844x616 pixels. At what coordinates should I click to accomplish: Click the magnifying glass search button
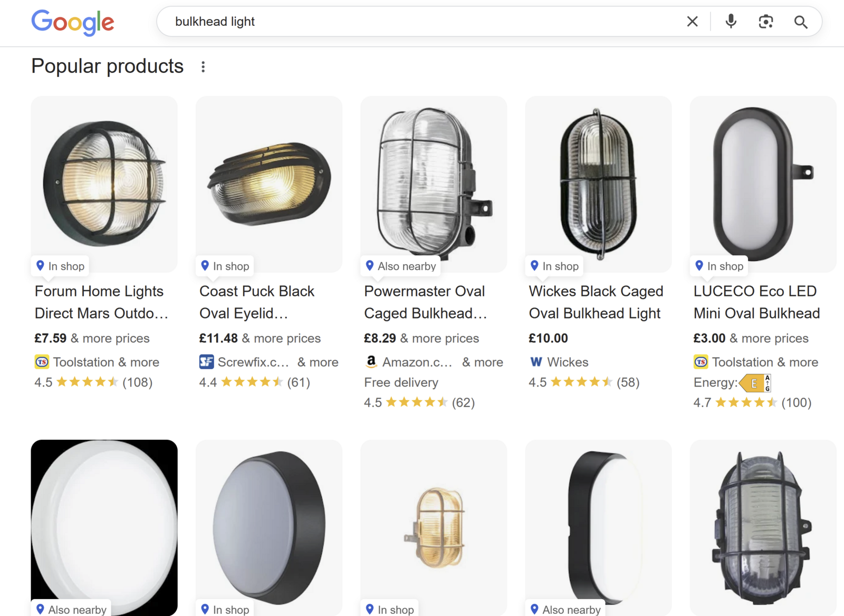point(800,22)
